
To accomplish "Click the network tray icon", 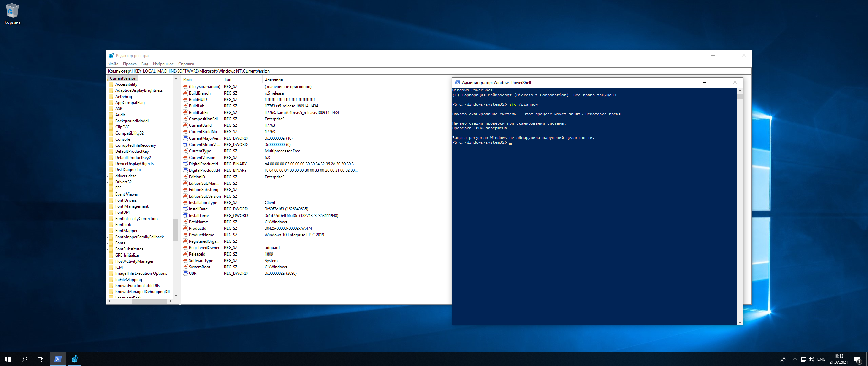I will pyautogui.click(x=803, y=359).
